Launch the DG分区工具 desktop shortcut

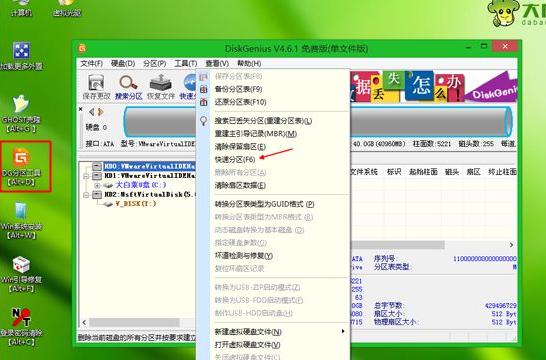(22, 166)
